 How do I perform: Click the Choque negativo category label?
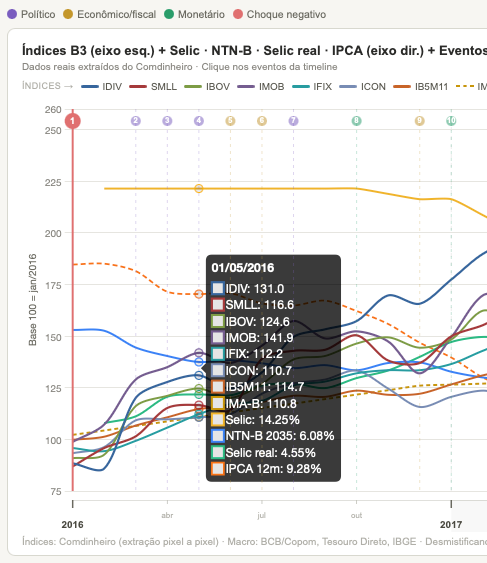pos(286,14)
